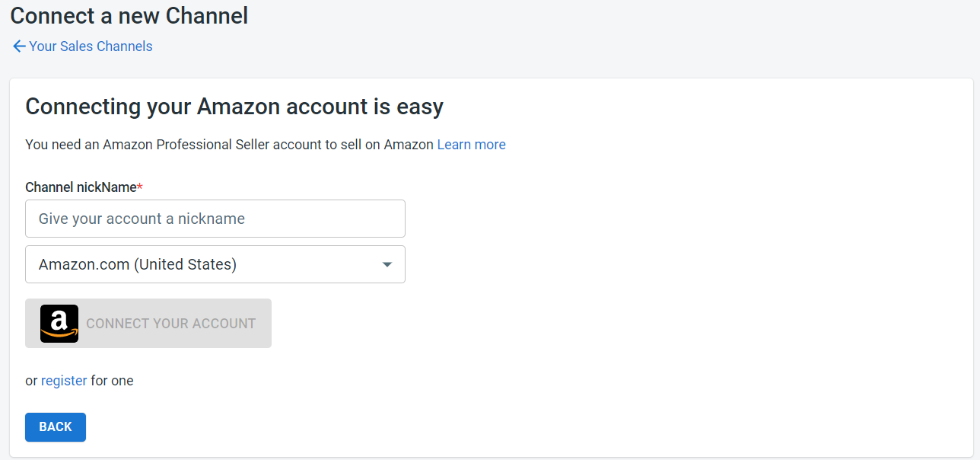This screenshot has height=460, width=980.
Task: Select the Amazon.com (United States) text
Action: point(138,264)
